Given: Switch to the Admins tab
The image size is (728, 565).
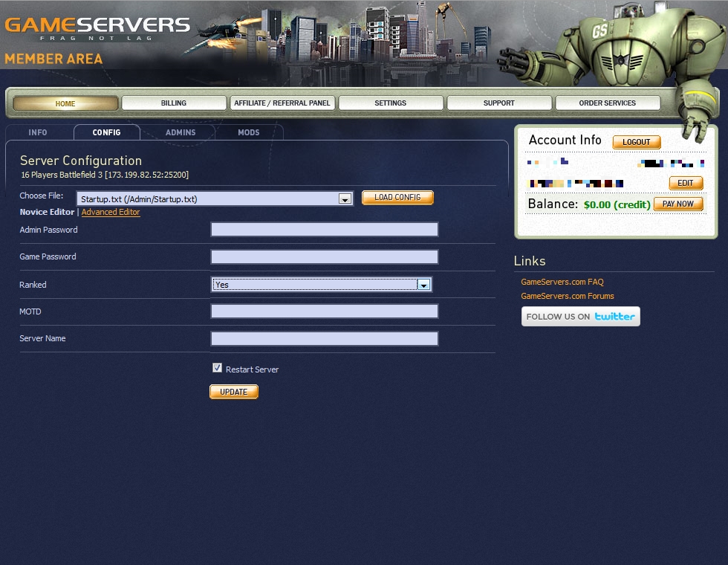Looking at the screenshot, I should point(181,132).
